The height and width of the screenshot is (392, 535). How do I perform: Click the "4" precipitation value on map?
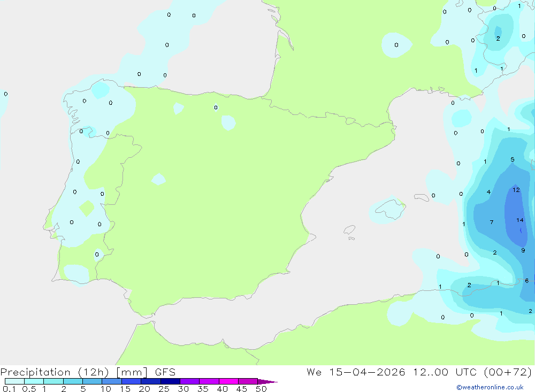click(488, 192)
